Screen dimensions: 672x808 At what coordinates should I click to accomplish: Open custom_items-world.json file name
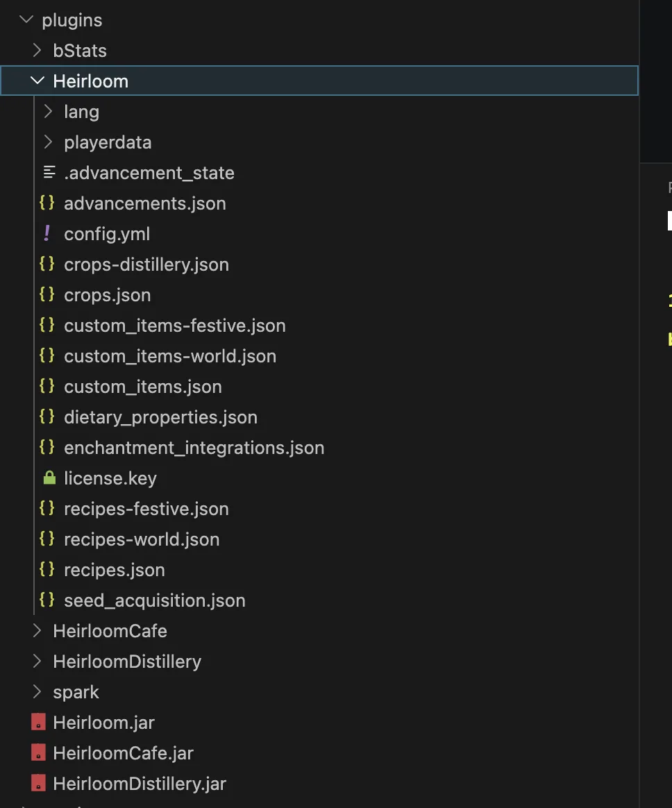[170, 356]
